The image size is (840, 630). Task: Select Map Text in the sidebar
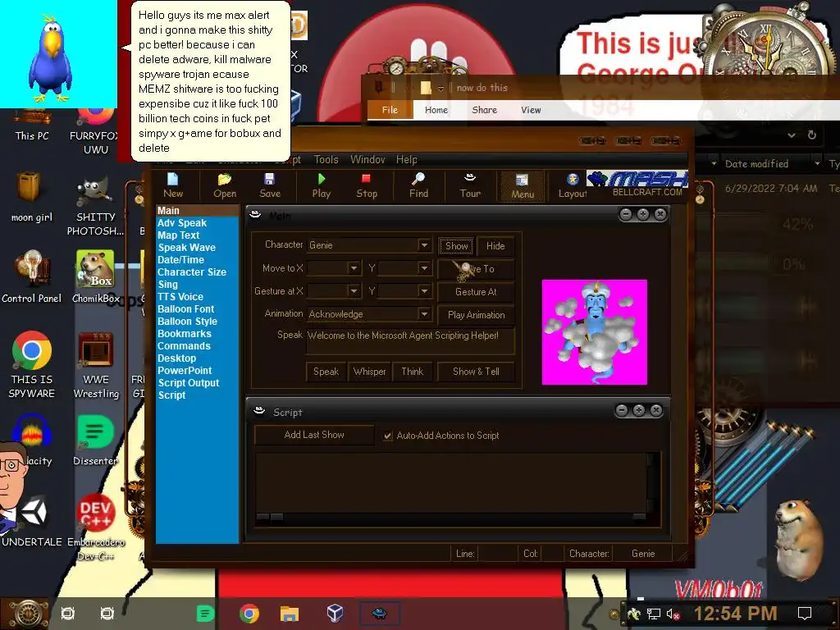(178, 235)
